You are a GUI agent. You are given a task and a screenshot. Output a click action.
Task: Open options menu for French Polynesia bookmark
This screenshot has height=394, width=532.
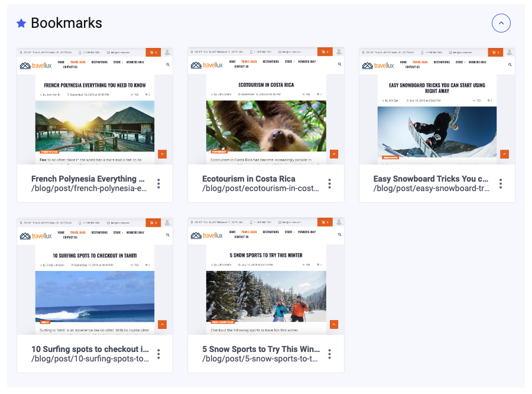158,183
